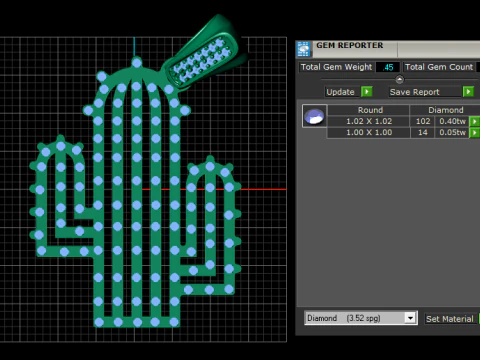480x360 pixels.
Task: Click the Total Gem Weight value field
Action: (388, 67)
